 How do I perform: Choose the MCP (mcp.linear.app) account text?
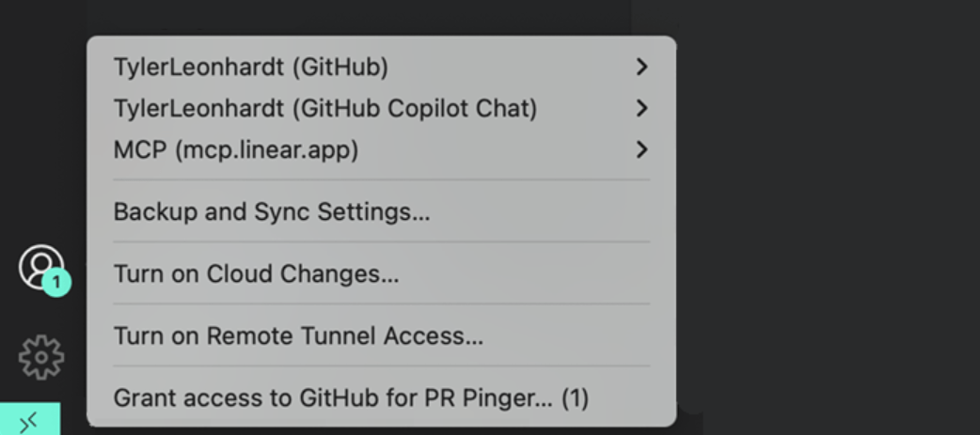click(x=236, y=149)
